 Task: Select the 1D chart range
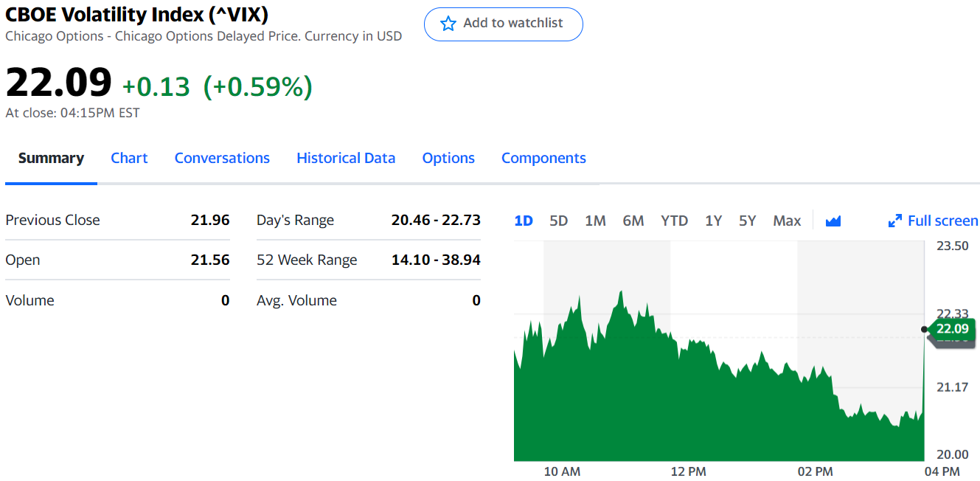(x=524, y=221)
